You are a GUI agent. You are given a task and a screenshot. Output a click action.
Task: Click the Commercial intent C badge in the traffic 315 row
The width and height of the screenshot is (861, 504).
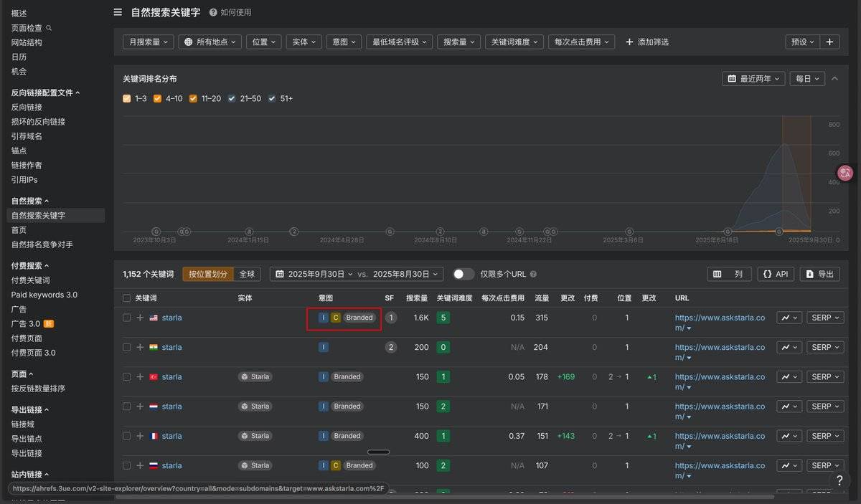click(335, 318)
